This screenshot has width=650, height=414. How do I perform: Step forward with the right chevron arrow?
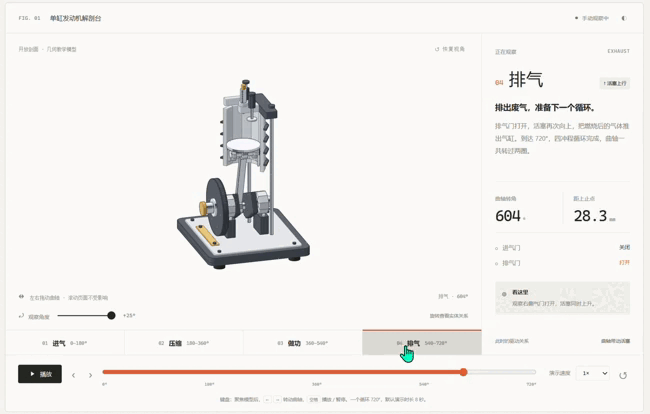click(90, 375)
